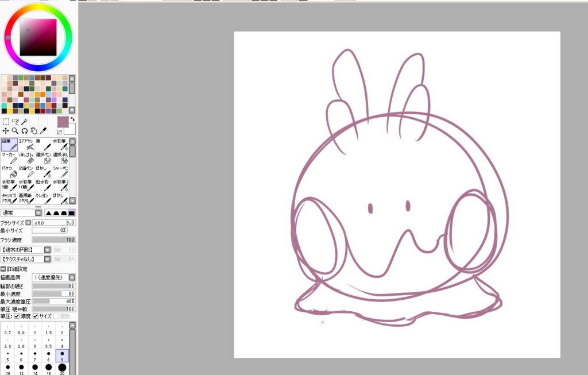Choose the 水彩筆 10版 brush
Image resolution: width=588 pixels, height=375 pixels.
pos(26,185)
